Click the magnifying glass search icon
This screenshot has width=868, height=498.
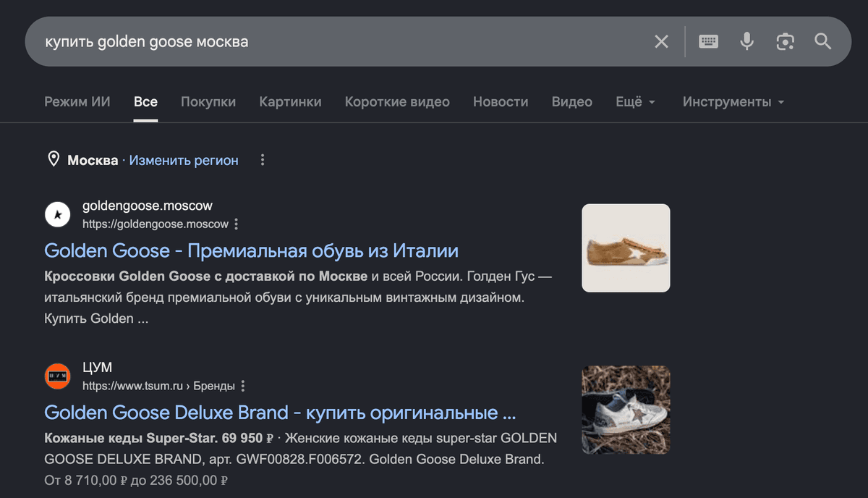823,41
